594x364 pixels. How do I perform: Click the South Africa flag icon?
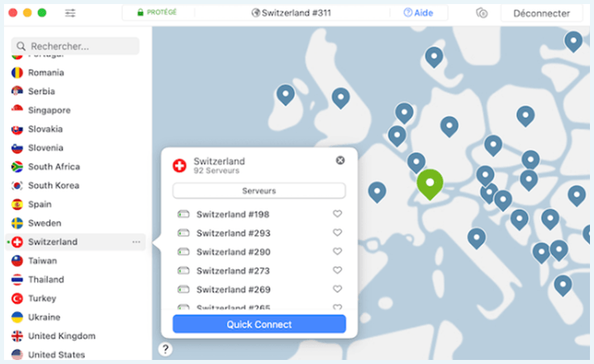(x=17, y=167)
